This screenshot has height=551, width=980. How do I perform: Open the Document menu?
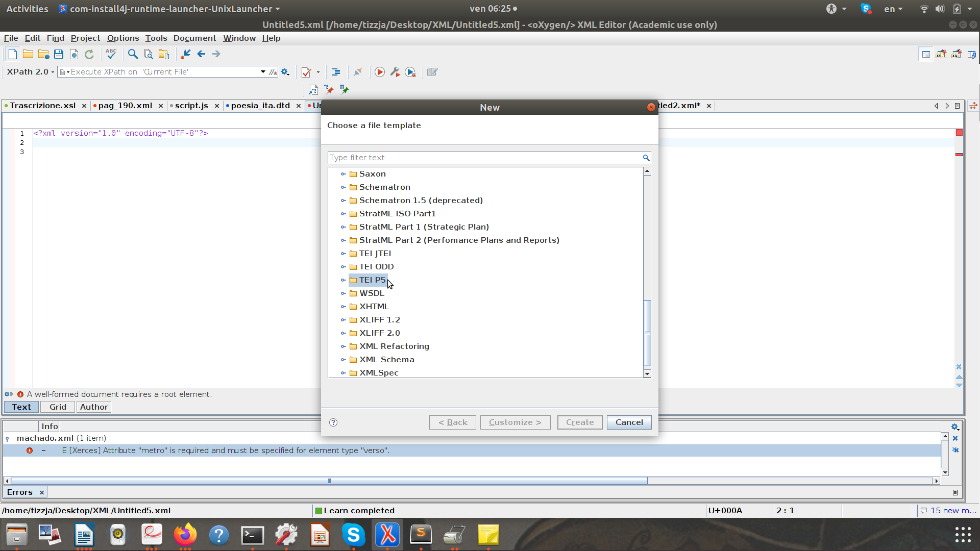point(194,38)
